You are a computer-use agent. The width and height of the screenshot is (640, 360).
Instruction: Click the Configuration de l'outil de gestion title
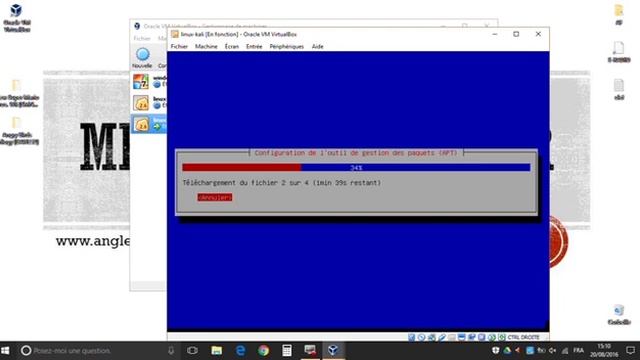(356, 153)
